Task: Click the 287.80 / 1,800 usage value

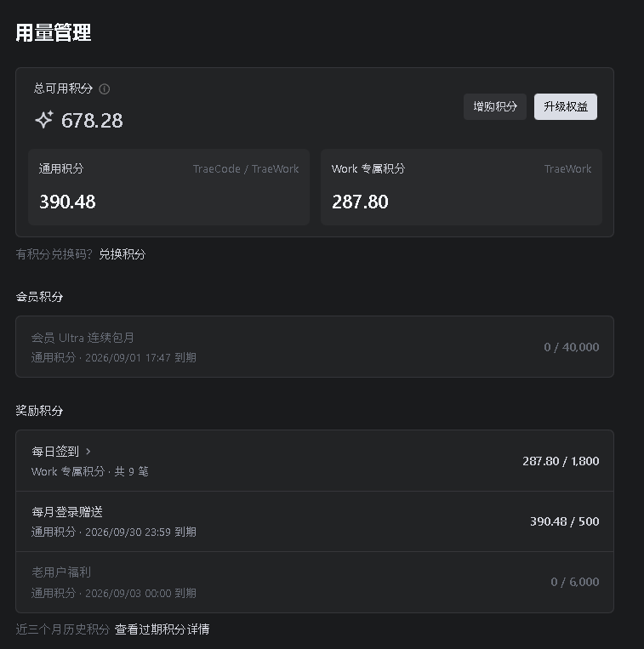Action: [x=561, y=461]
